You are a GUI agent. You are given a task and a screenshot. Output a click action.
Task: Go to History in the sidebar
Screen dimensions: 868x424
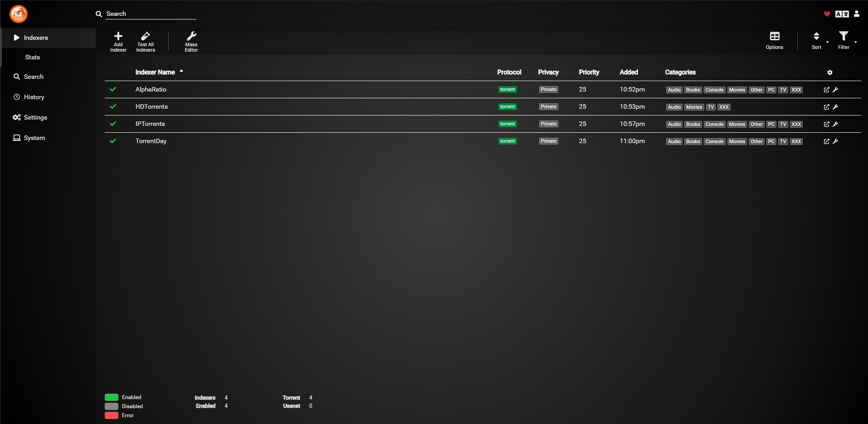point(34,97)
